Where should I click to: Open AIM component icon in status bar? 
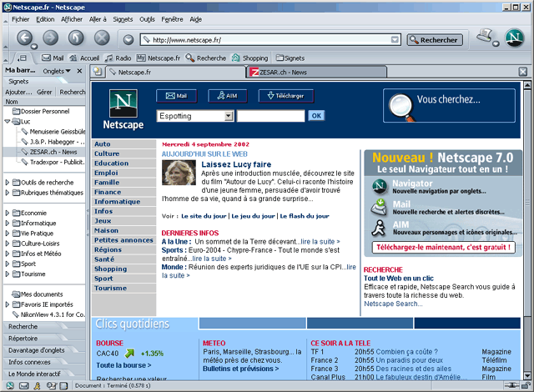(x=38, y=385)
